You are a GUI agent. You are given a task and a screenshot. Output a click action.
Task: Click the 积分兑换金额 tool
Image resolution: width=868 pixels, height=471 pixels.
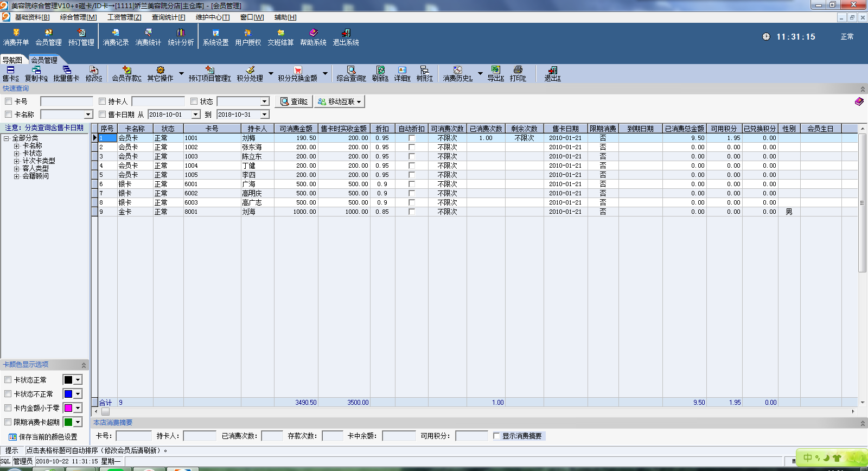(298, 74)
